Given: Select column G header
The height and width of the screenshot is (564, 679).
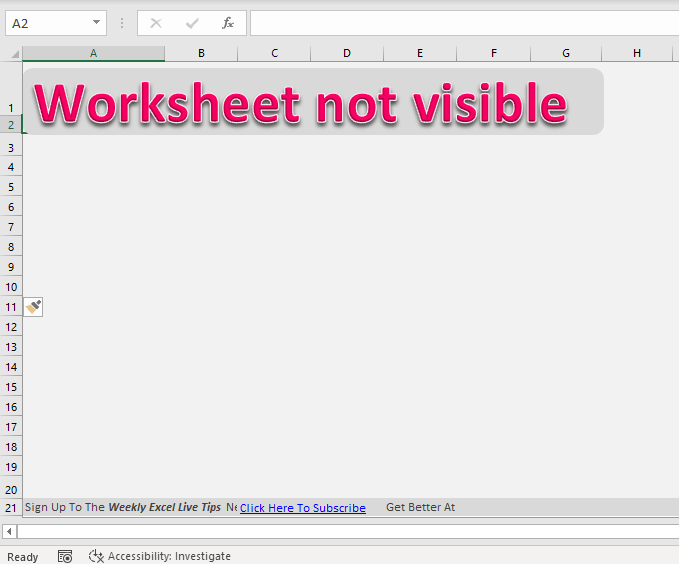Looking at the screenshot, I should pyautogui.click(x=566, y=54).
